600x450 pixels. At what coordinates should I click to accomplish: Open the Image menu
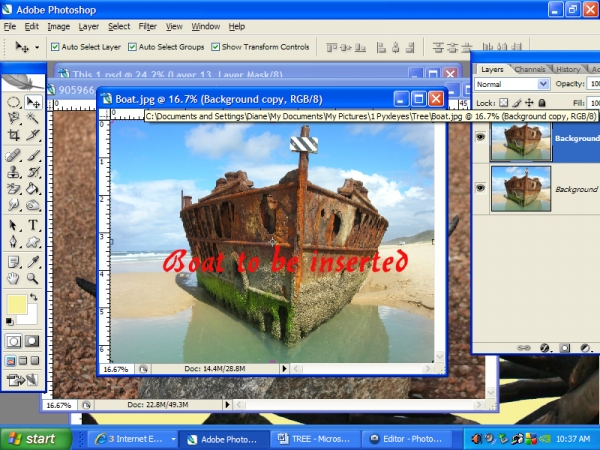59,26
